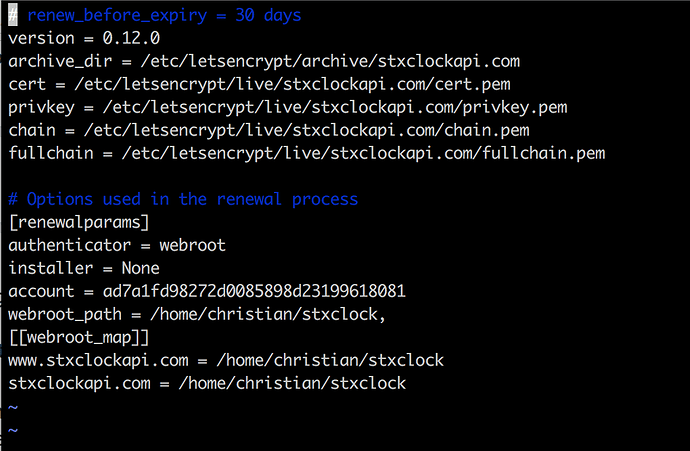Click the [[webroot_map]] subsection header

[x=79, y=337]
